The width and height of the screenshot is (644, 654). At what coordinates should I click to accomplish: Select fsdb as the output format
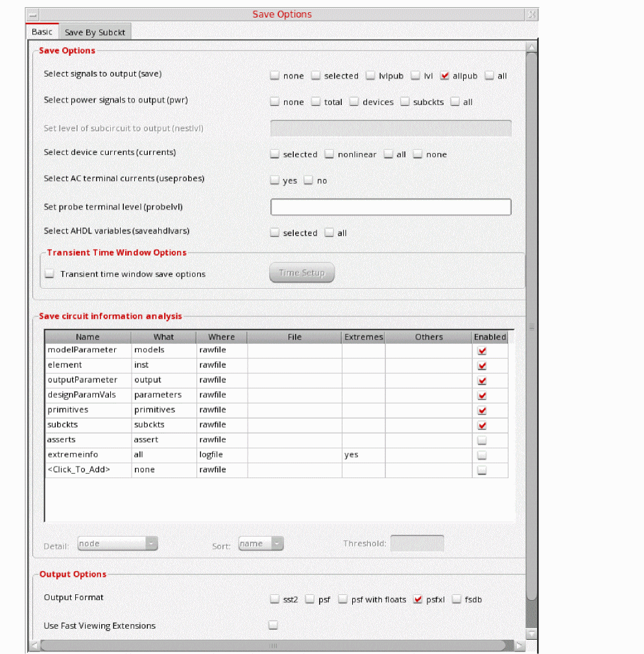point(457,599)
